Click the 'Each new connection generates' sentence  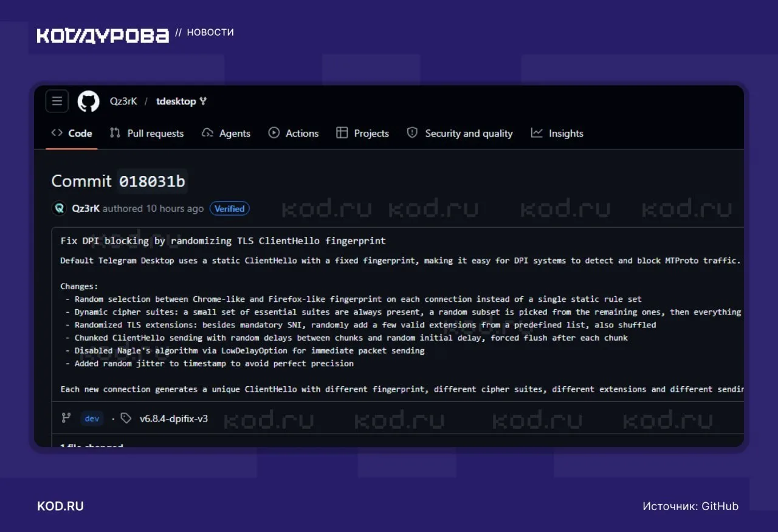coord(402,389)
